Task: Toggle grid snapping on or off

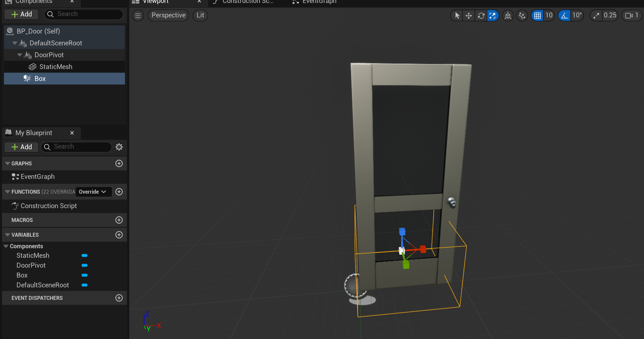Action: [x=537, y=15]
